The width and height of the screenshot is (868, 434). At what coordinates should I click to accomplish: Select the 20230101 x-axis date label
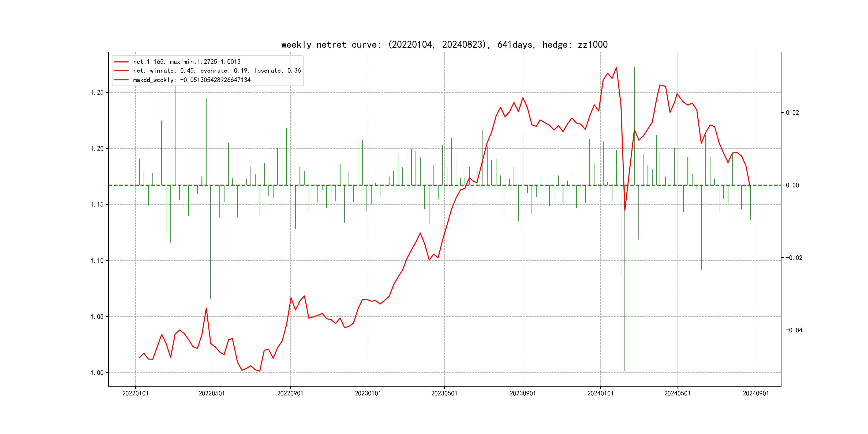coord(368,394)
